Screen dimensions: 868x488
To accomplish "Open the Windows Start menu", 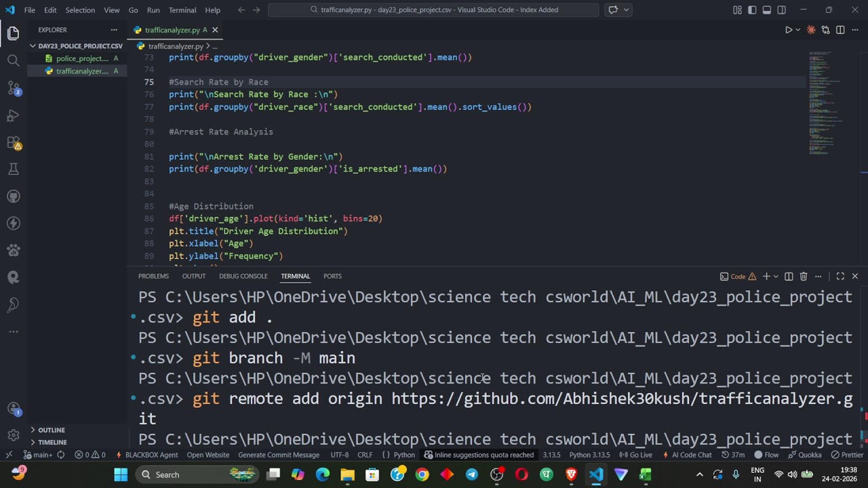I will [121, 474].
